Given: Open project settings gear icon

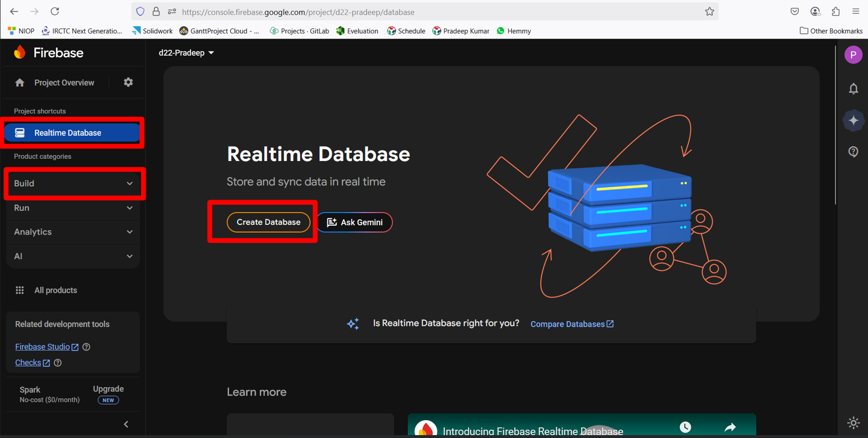Looking at the screenshot, I should [128, 82].
